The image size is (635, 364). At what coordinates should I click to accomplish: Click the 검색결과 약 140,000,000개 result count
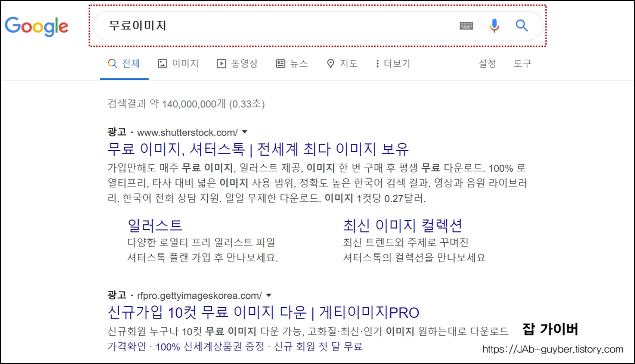tap(186, 103)
